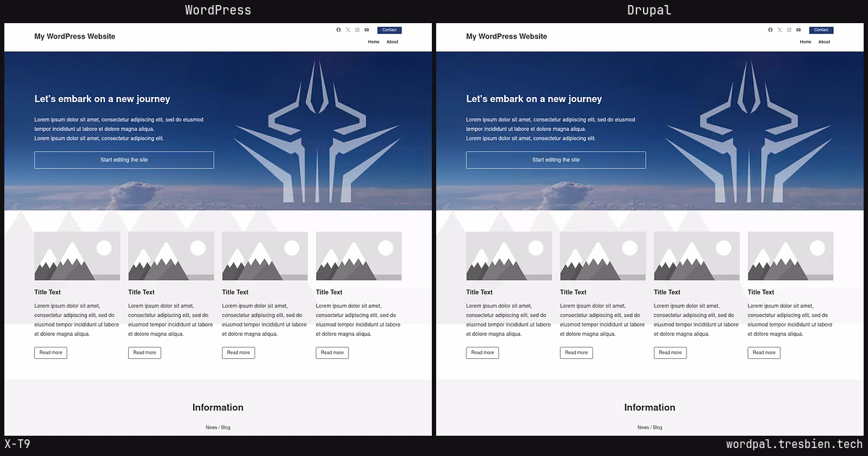Open the Instagram icon in Drupal pane
This screenshot has width=868, height=456.
(789, 30)
